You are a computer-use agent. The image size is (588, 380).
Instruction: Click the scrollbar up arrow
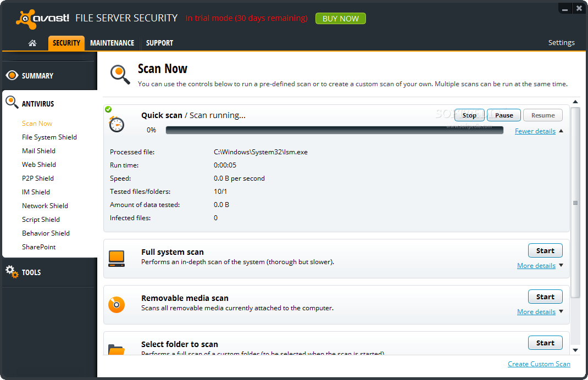[575, 102]
